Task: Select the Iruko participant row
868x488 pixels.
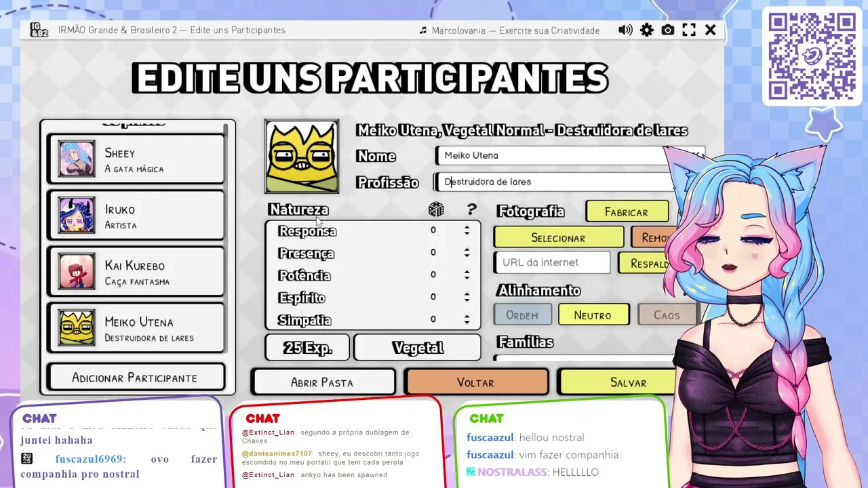Action: pyautogui.click(x=136, y=215)
